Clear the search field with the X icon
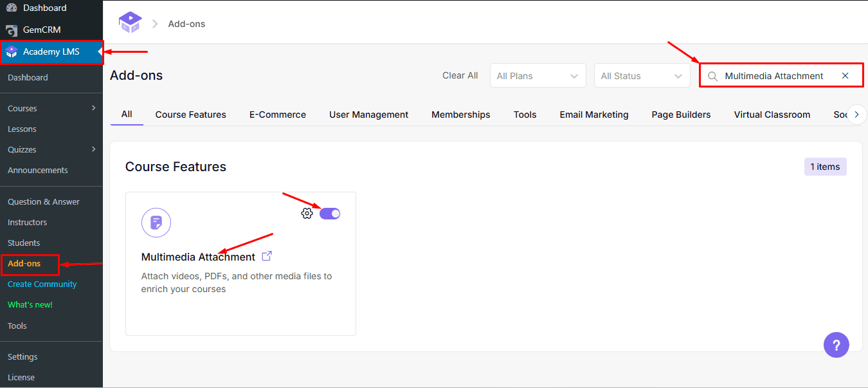This screenshot has width=868, height=388. tap(845, 75)
